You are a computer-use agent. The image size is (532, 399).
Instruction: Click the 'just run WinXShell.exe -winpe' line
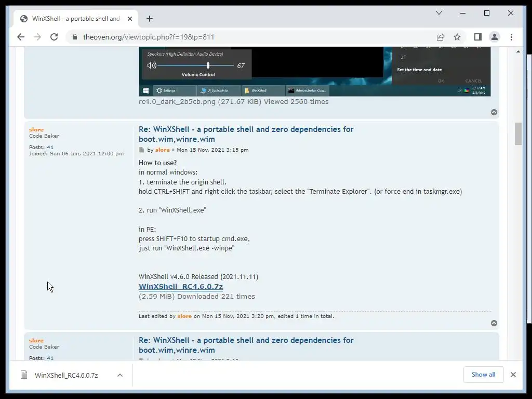[x=187, y=248]
